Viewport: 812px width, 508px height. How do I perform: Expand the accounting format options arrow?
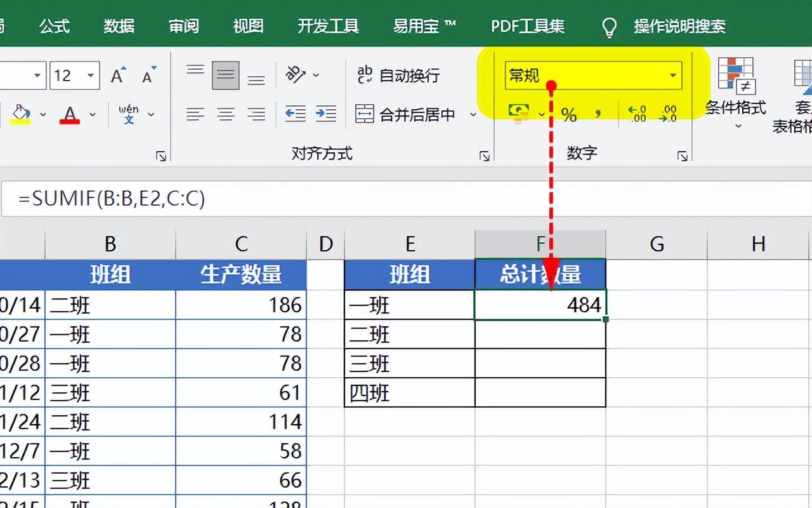(x=542, y=114)
